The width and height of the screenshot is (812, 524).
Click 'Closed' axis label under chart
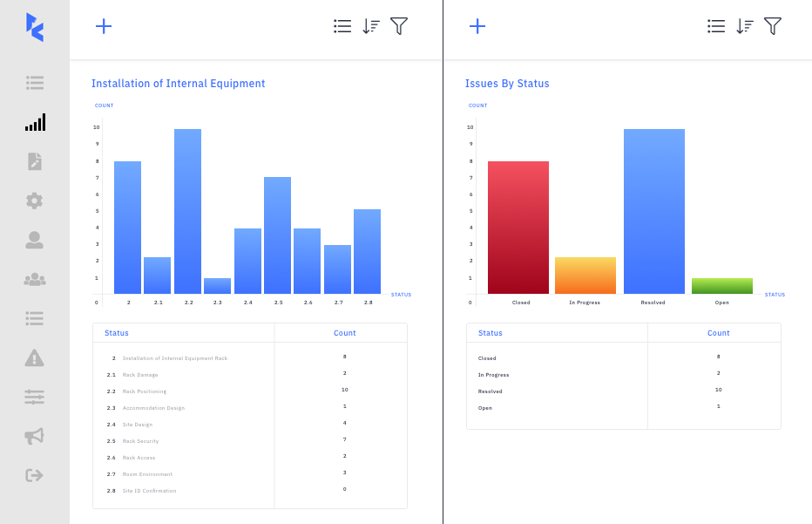pyautogui.click(x=521, y=303)
